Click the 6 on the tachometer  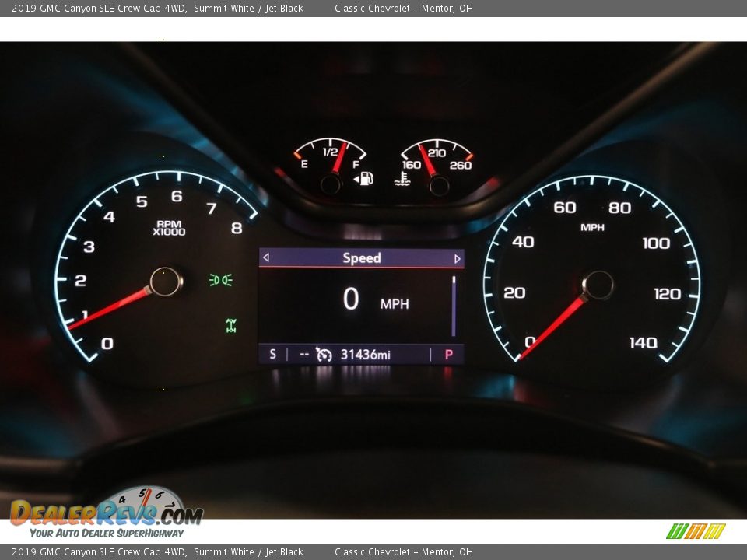[177, 196]
